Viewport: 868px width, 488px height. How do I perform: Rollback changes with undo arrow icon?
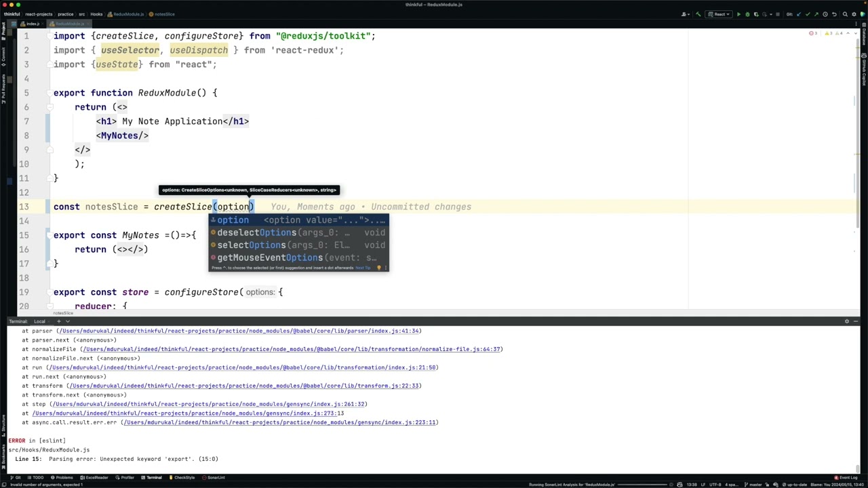pos(834,14)
